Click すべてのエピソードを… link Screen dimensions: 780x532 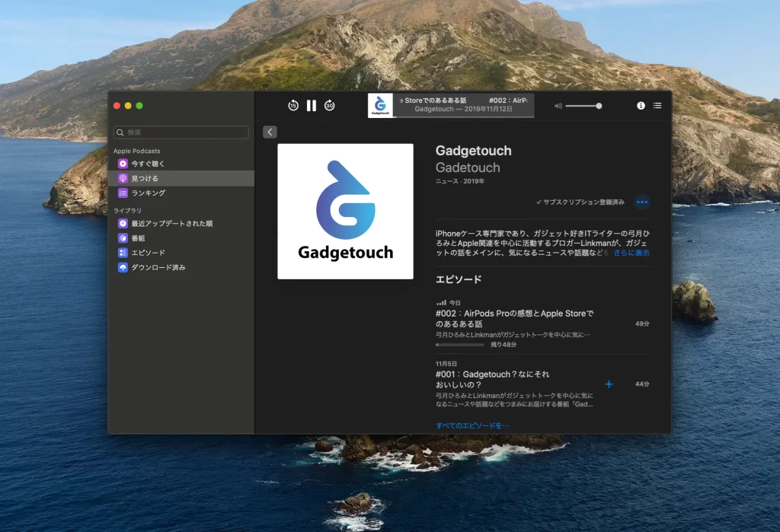point(472,425)
